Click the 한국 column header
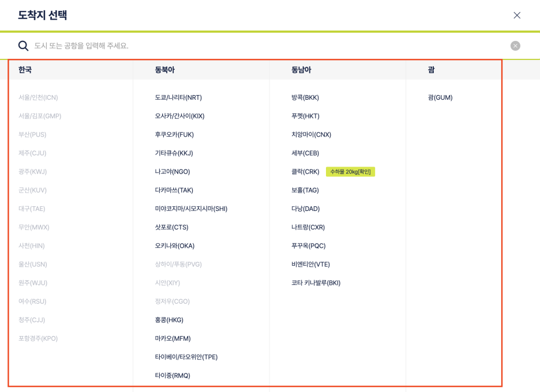Image resolution: width=540 pixels, height=392 pixels. (x=25, y=70)
